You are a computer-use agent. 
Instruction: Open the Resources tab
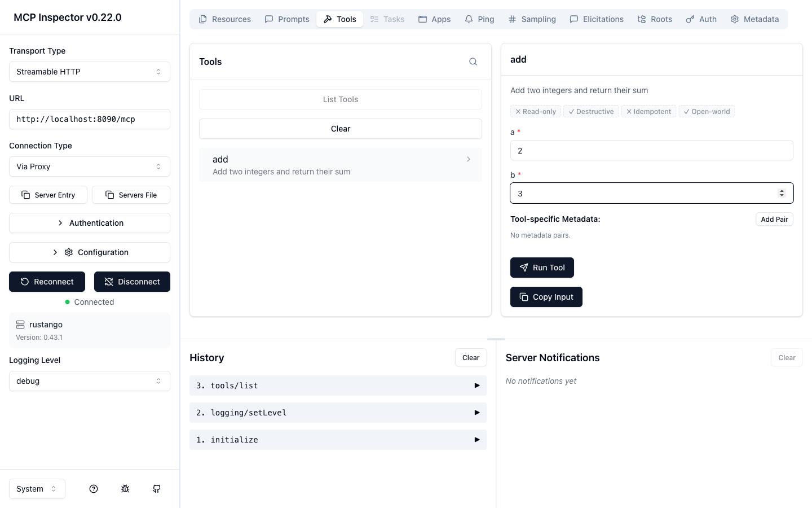tap(225, 19)
